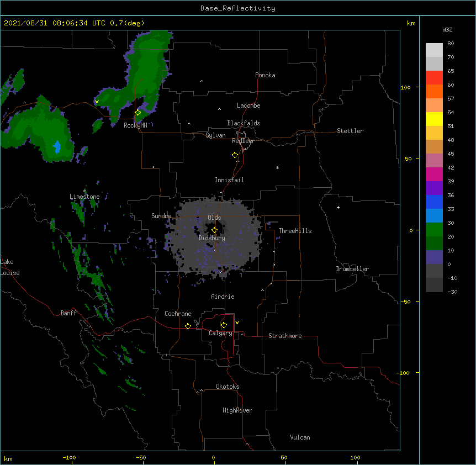Click the magenta 42 dBZ legend swatch
This screenshot has height=465, width=476.
coord(434,174)
